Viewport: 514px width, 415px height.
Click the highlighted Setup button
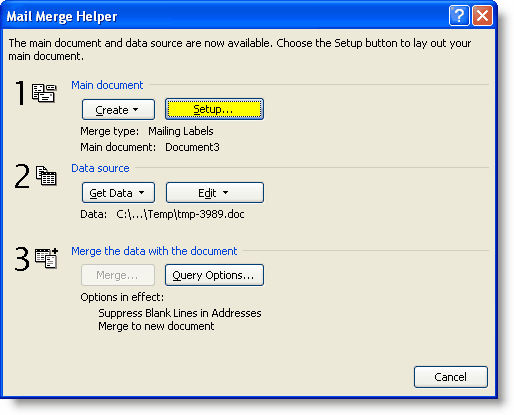pyautogui.click(x=214, y=109)
